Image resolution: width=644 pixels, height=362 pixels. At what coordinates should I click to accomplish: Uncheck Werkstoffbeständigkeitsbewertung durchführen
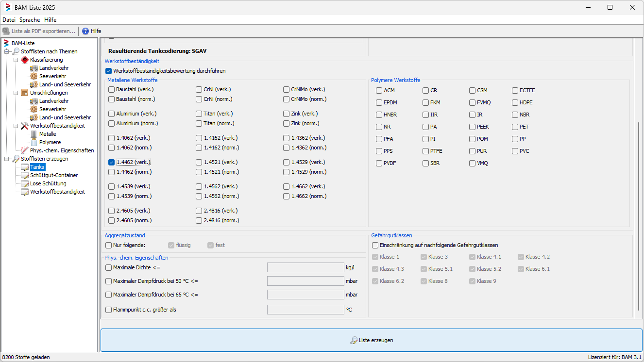point(109,71)
